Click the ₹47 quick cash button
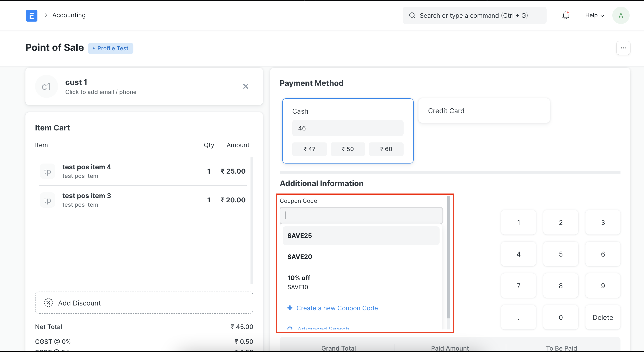644x352 pixels. point(309,149)
